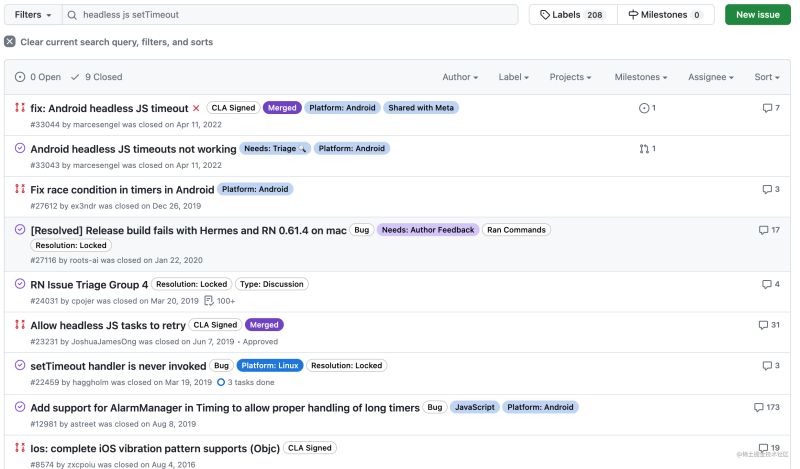Click 'Clear current search query, filters, and sorts' link
This screenshot has height=469, width=800.
click(x=116, y=42)
